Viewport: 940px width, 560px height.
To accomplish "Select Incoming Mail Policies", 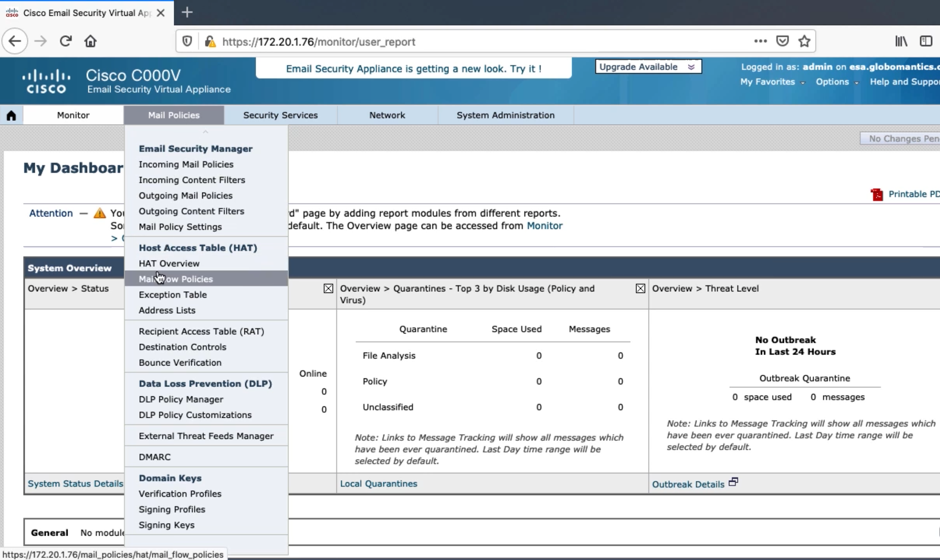I will pos(186,165).
